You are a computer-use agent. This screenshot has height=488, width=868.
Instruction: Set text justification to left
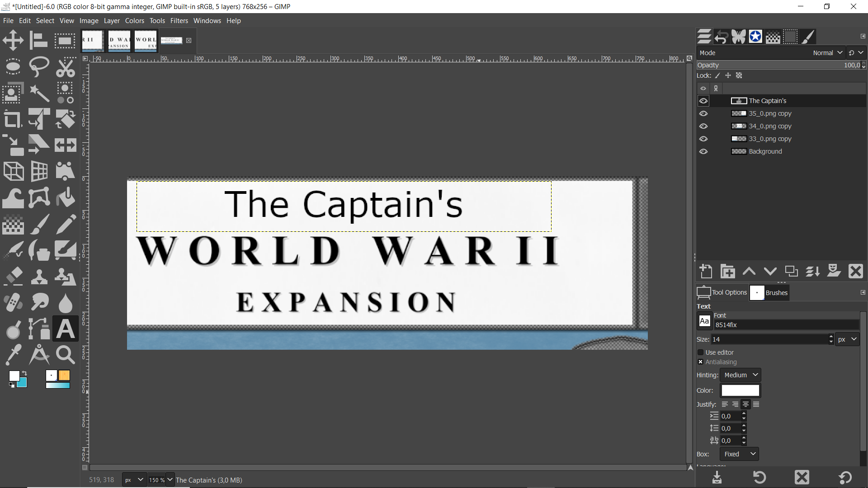(x=725, y=404)
